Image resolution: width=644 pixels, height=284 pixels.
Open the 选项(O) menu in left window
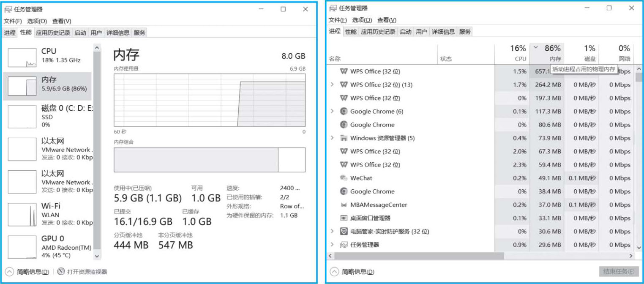pos(37,21)
